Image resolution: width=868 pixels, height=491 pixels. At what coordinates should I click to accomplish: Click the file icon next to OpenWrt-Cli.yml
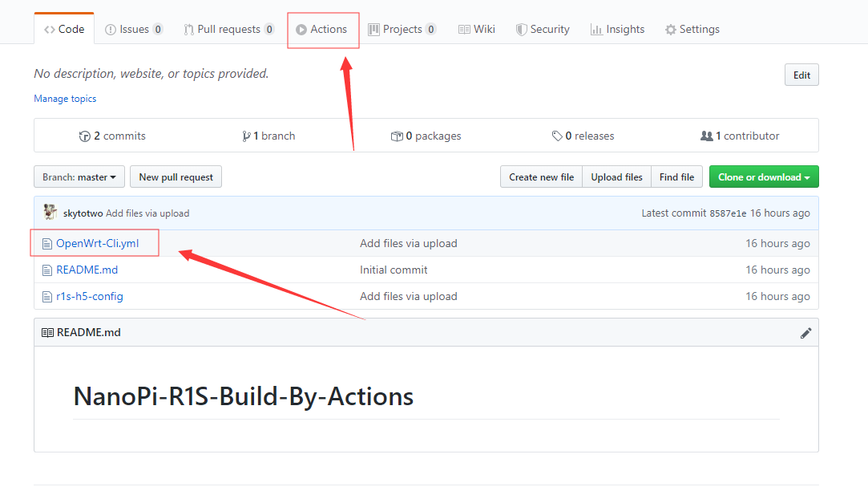47,244
